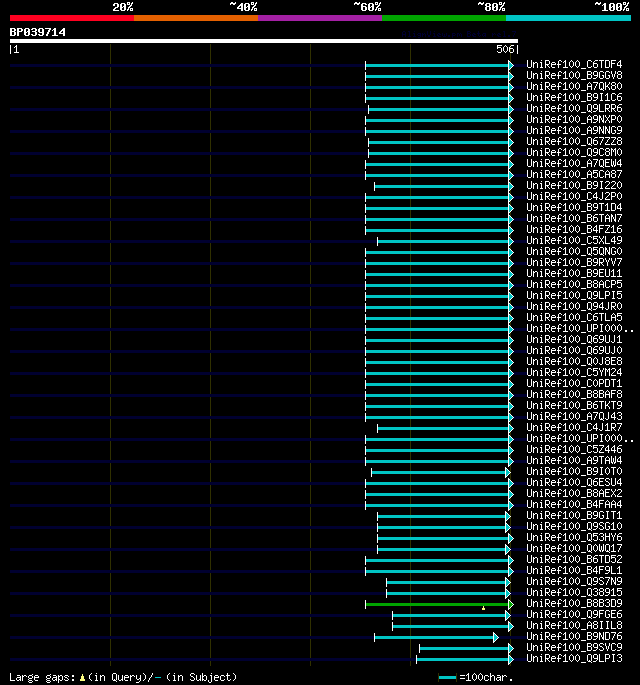Click hit name UniRef100_A7QJ43
This screenshot has height=685, width=640.
(574, 416)
